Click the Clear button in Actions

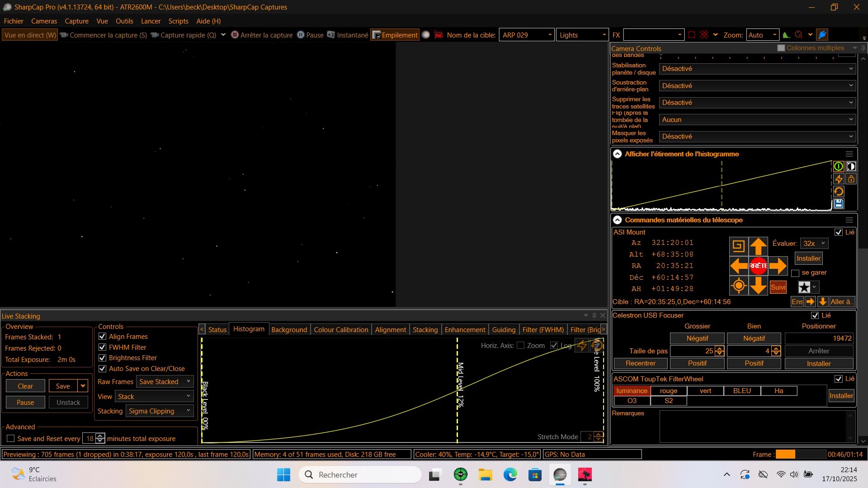25,386
